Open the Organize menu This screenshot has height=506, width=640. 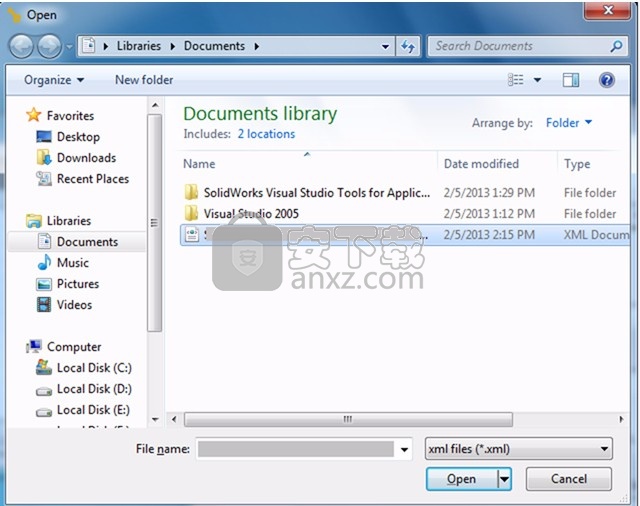click(x=54, y=80)
